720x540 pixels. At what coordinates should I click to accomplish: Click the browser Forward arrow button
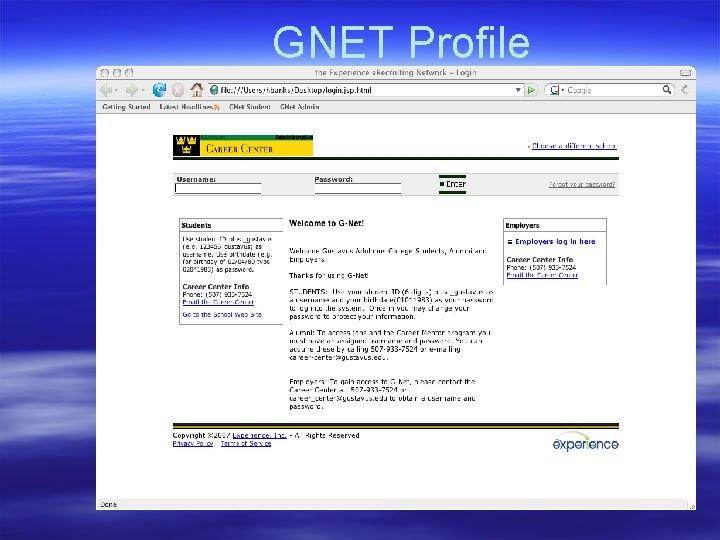tap(132, 90)
